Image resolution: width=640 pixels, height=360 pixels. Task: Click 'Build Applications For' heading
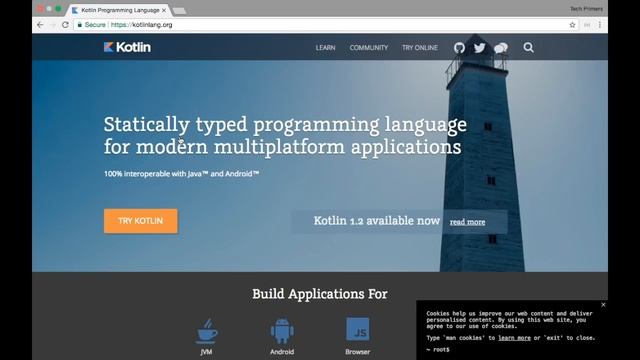[320, 294]
